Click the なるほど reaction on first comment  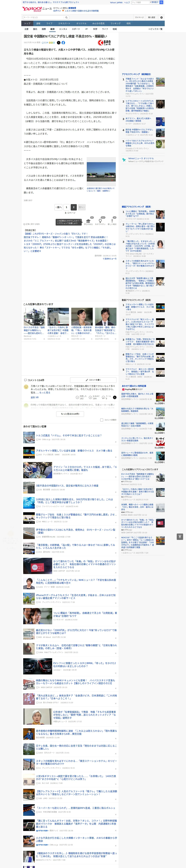94,397
